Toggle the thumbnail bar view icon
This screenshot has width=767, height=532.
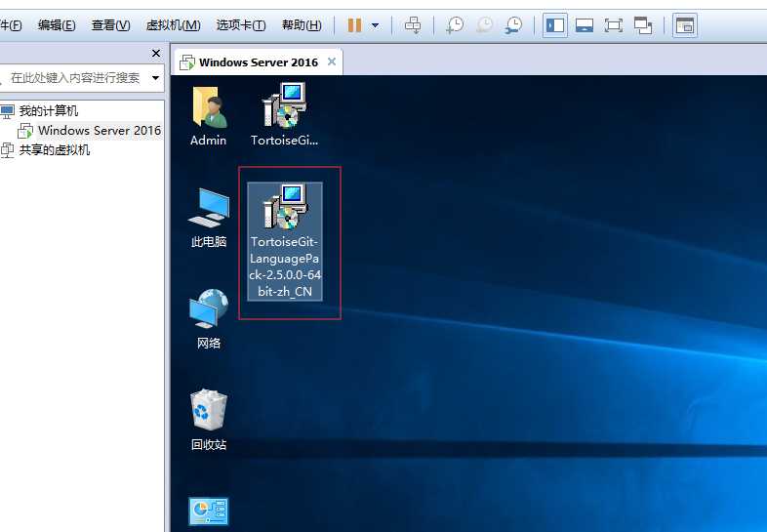585,25
